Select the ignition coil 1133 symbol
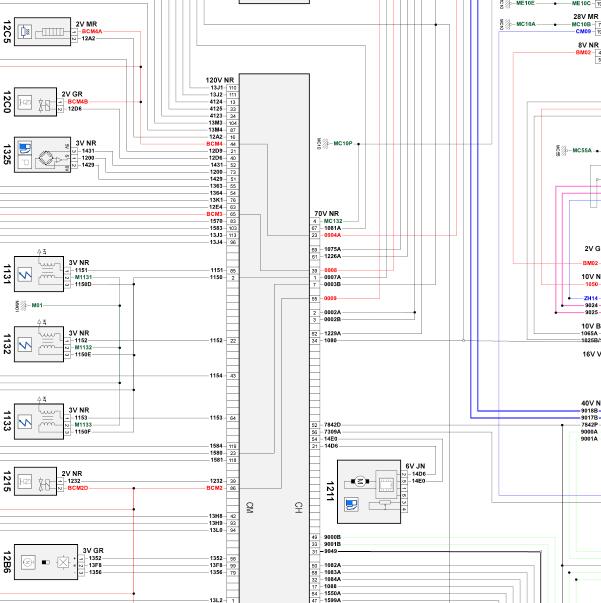The height and width of the screenshot is (603, 601). coord(39,421)
